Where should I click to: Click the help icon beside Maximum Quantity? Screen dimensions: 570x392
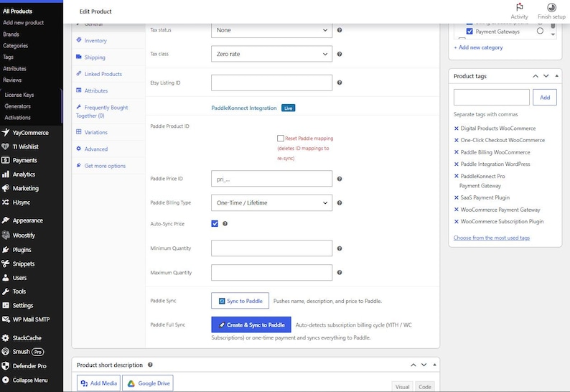coord(339,272)
